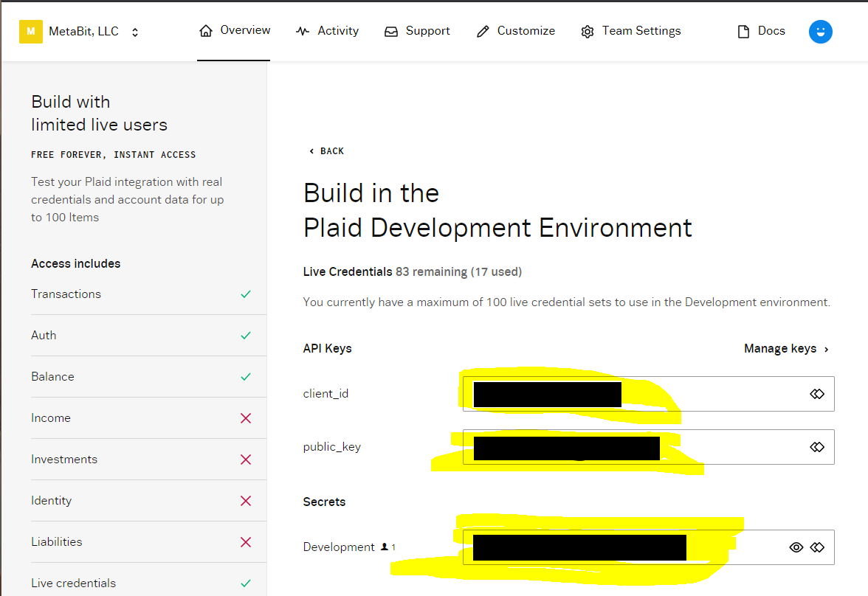Click the Live Credentials 83 remaining text
Screen dimensions: 868x596
[413, 271]
